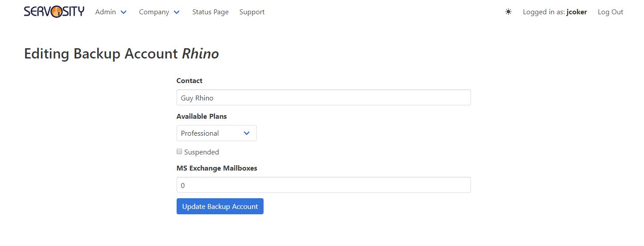This screenshot has width=644, height=246.
Task: Focus the Contact field containing Guy Rhino
Action: click(323, 97)
